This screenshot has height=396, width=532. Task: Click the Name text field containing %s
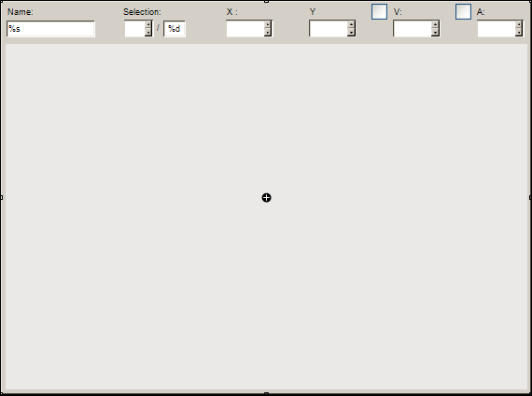(50, 29)
